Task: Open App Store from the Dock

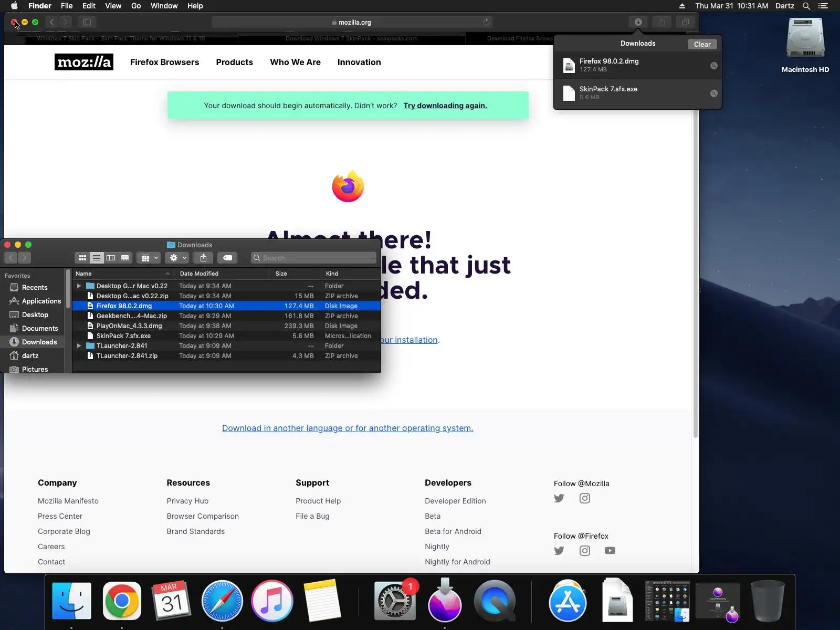Action: point(568,601)
